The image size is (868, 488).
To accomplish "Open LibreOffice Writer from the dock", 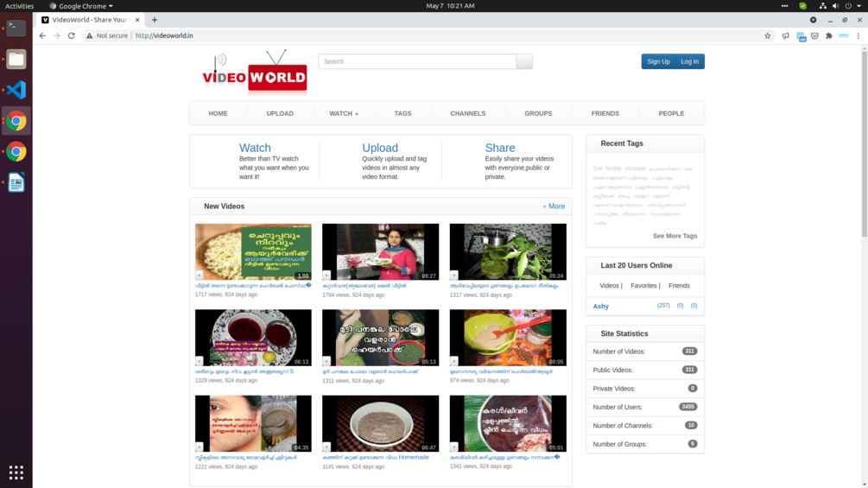I will [16, 182].
